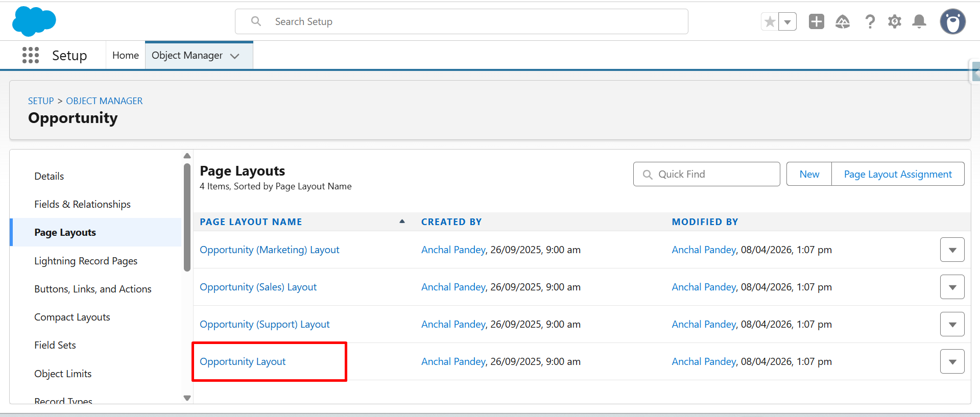
Task: Open the Setup gear menu
Action: (x=895, y=21)
